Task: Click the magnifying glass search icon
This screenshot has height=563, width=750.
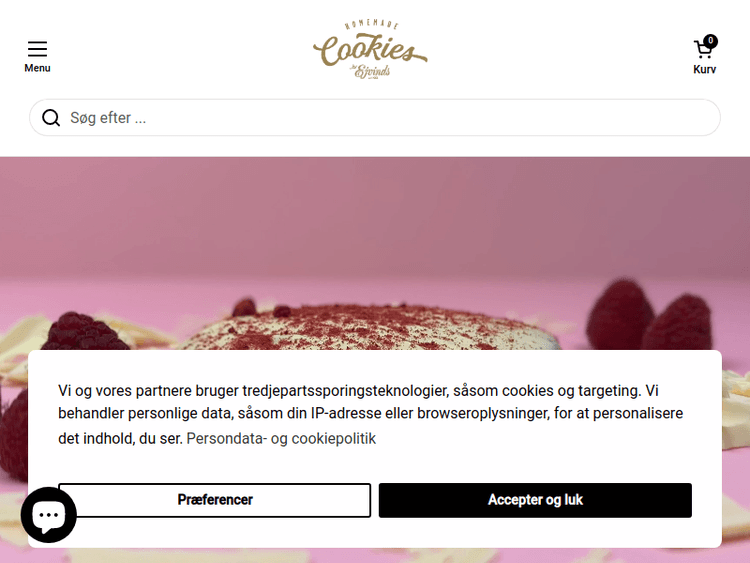Action: click(x=51, y=118)
